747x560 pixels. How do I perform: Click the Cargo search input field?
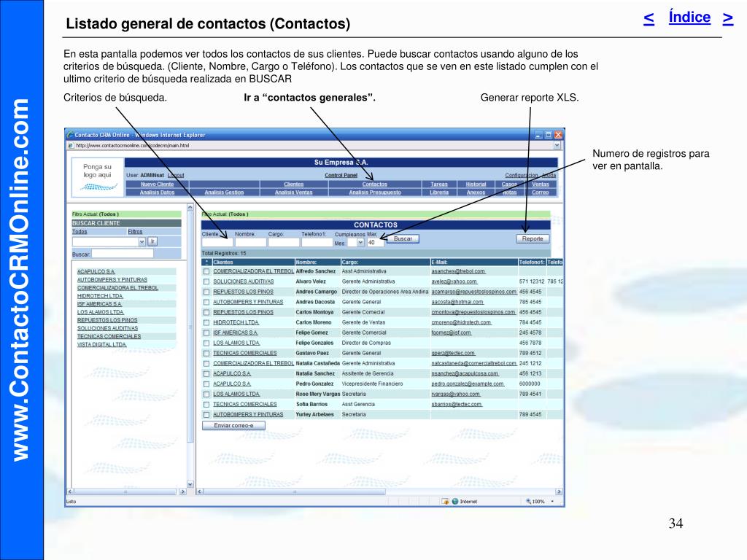[x=284, y=242]
